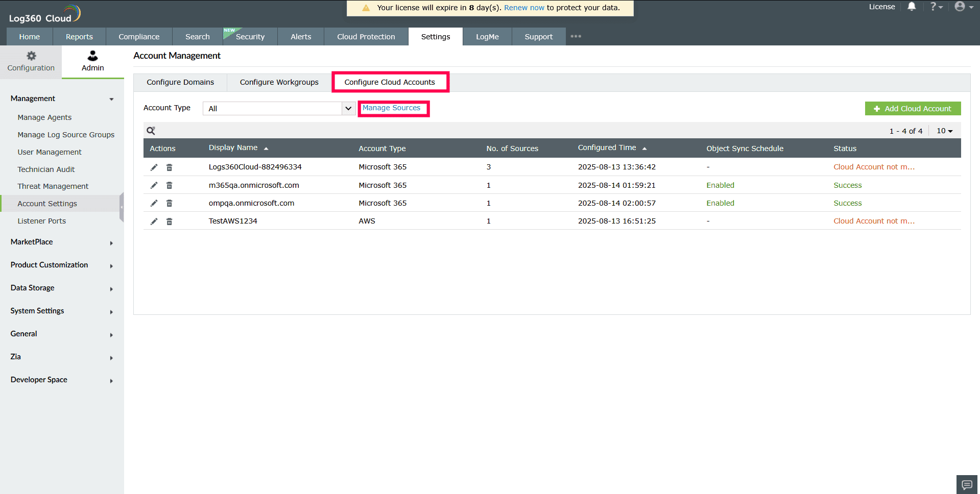This screenshot has height=494, width=980.
Task: Click Add Cloud Account button
Action: [x=913, y=109]
